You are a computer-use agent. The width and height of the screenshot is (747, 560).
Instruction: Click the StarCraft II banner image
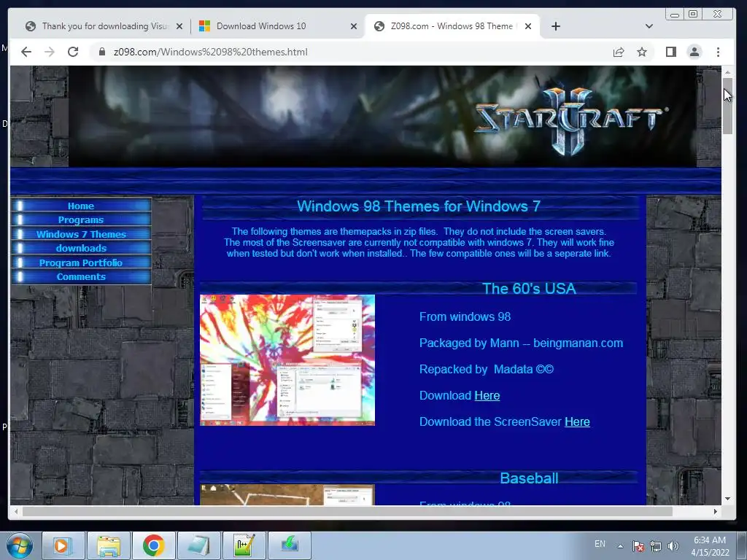click(382, 116)
